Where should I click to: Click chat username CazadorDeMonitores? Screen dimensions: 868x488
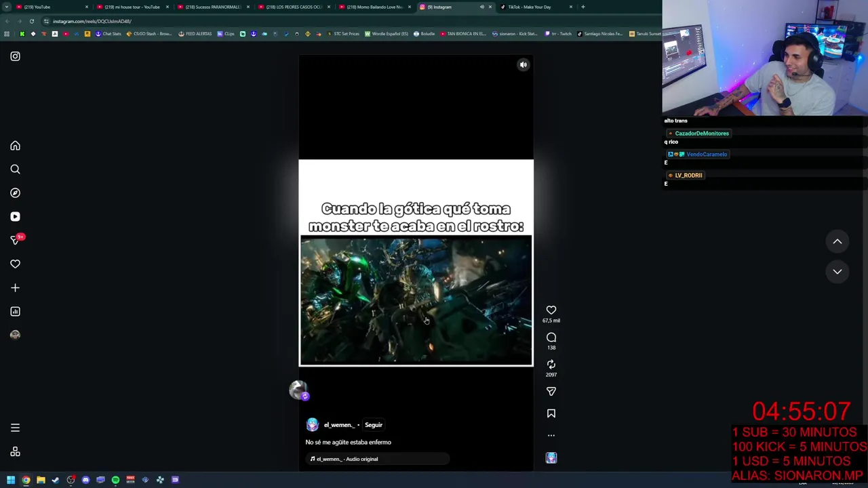(x=702, y=134)
